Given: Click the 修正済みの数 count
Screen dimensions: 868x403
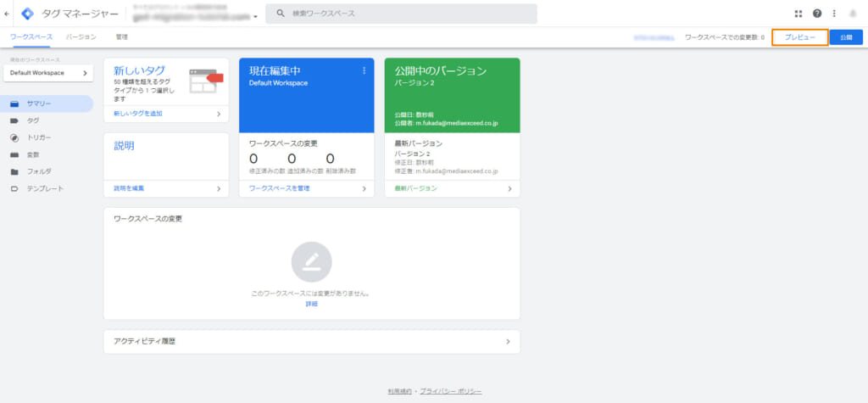Looking at the screenshot, I should tap(253, 160).
